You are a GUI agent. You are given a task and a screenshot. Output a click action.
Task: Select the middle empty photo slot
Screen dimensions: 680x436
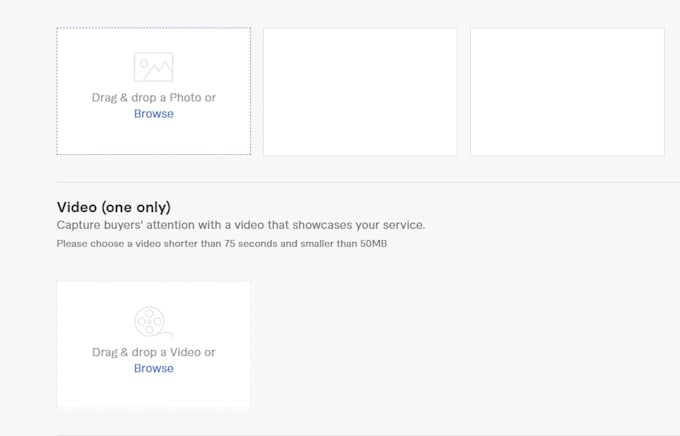(x=360, y=92)
